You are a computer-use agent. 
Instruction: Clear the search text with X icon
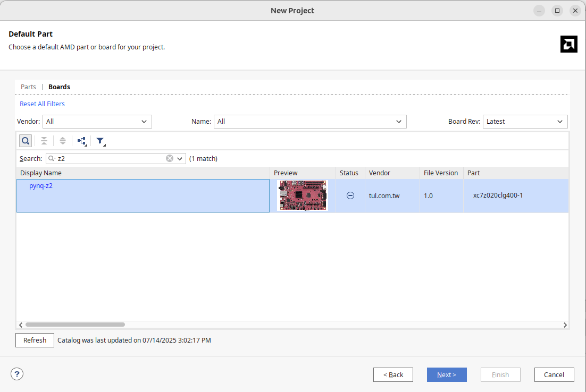click(170, 158)
